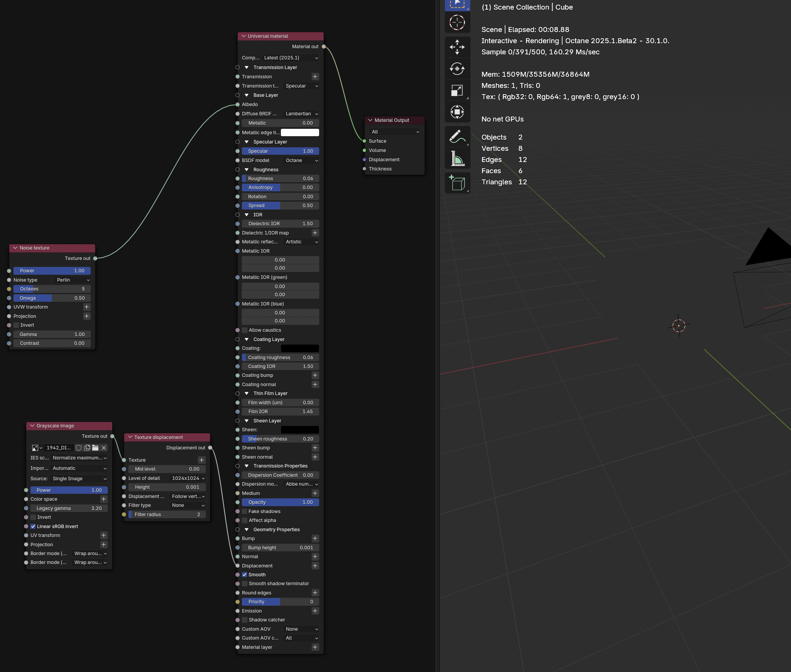The image size is (791, 672).
Task: Click the plus button next to Emission
Action: pos(315,611)
